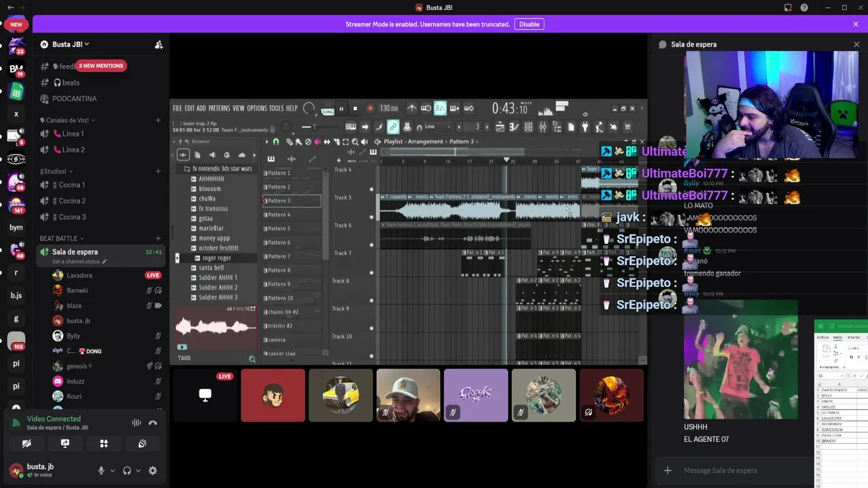The width and height of the screenshot is (868, 488).
Task: Stop playback in FL Studio transport
Action: pos(355,108)
